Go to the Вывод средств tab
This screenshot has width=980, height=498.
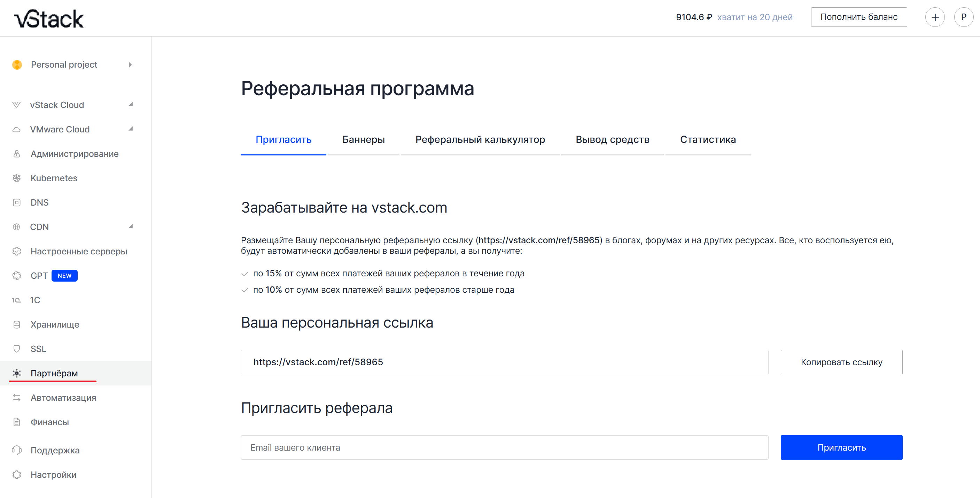612,140
